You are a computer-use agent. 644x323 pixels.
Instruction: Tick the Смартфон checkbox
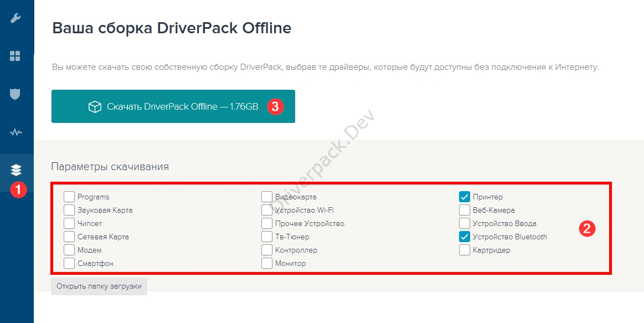tap(69, 263)
